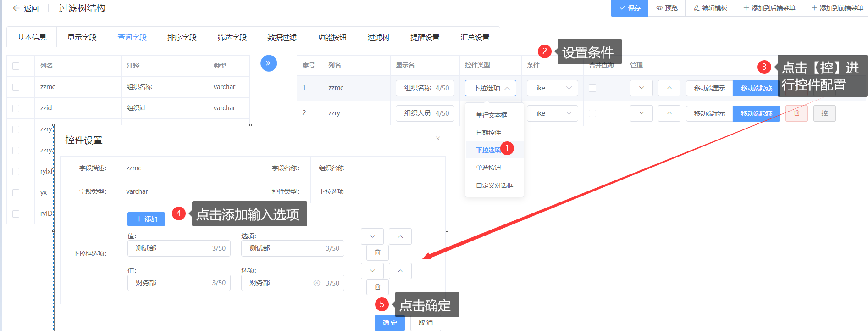Delete the zzry row with trash icon
Viewport: 868px width, 331px height.
coord(796,113)
